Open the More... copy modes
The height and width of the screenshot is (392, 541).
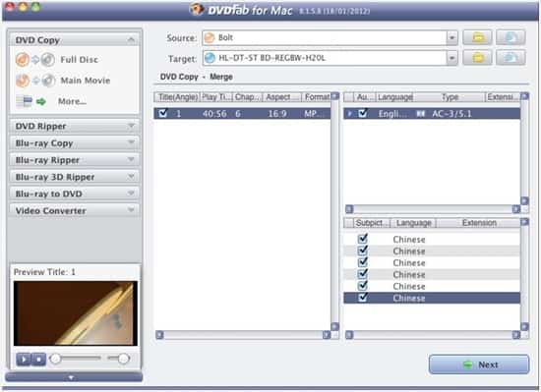tap(52, 101)
